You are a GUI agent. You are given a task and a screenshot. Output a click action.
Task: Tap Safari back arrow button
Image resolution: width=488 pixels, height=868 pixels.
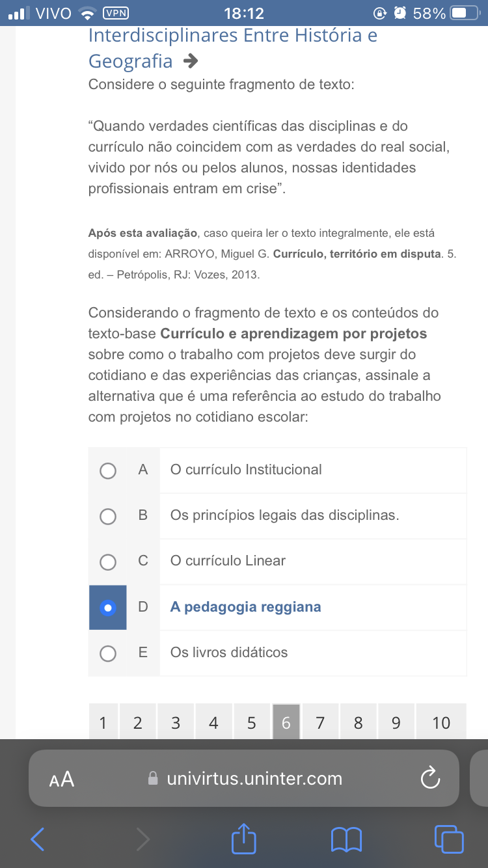38,839
